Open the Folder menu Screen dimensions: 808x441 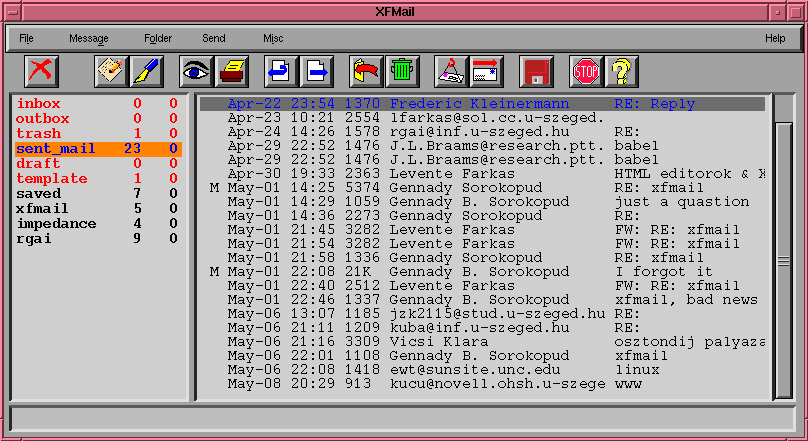pyautogui.click(x=158, y=39)
